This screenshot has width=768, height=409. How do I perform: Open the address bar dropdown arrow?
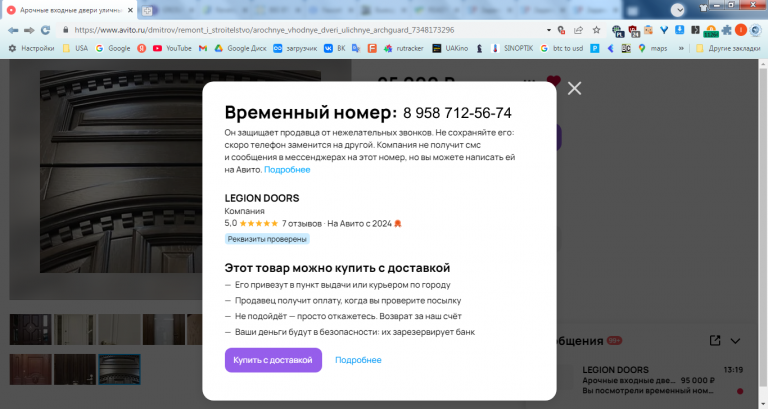549,30
